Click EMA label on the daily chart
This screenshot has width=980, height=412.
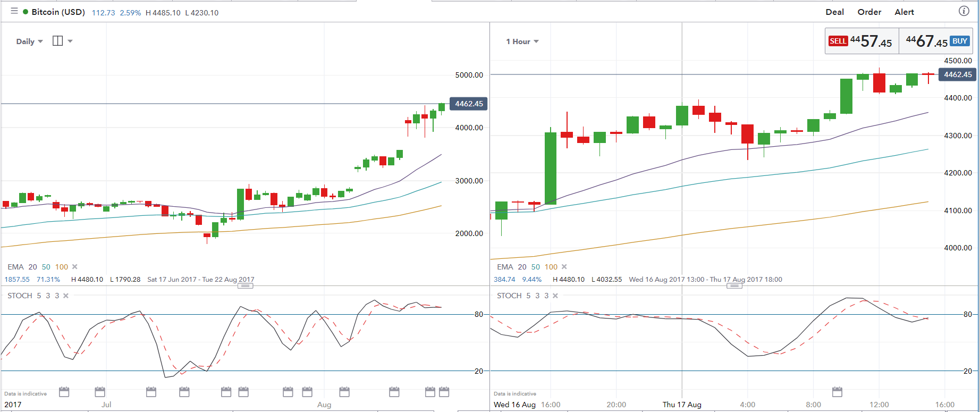pos(15,267)
